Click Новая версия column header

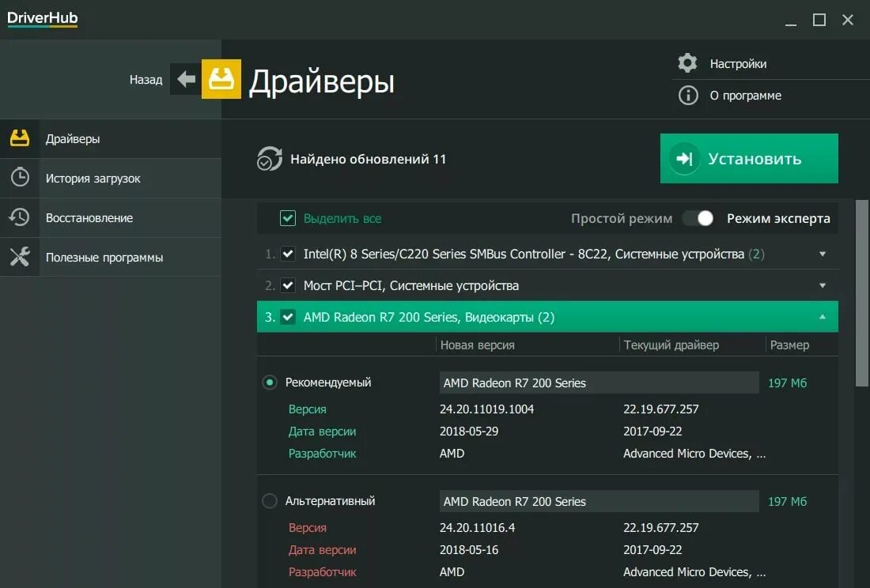coord(477,345)
